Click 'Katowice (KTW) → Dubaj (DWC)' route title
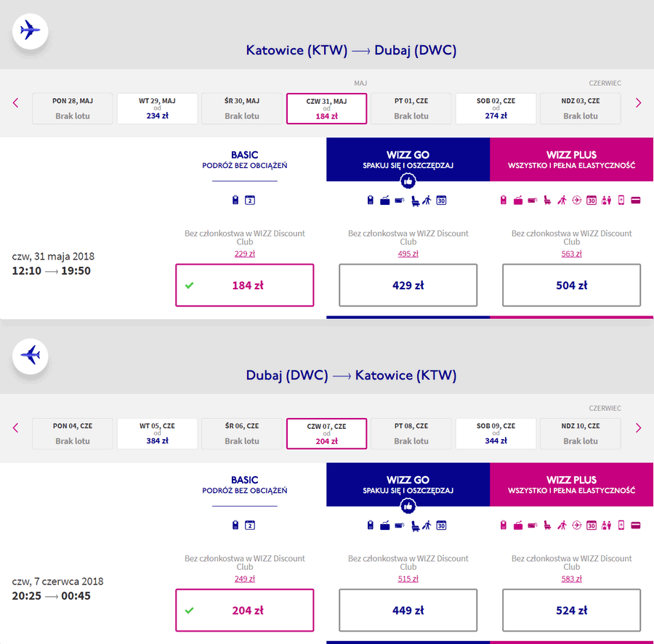The height and width of the screenshot is (644, 654). (351, 50)
